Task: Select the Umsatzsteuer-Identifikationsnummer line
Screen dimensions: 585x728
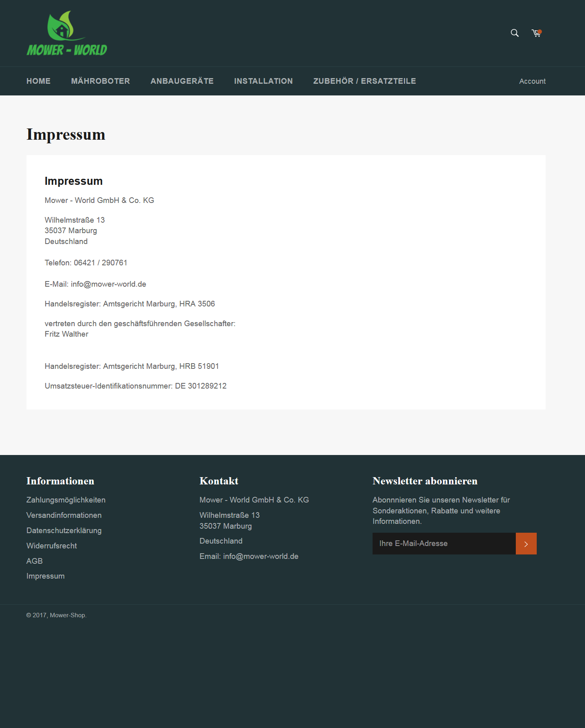Action: (x=136, y=386)
